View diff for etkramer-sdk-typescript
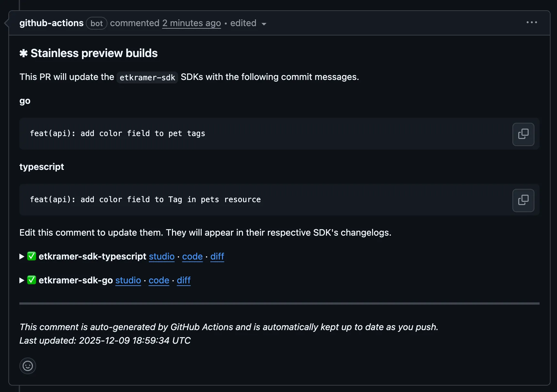Image resolution: width=557 pixels, height=392 pixels. coord(217,257)
